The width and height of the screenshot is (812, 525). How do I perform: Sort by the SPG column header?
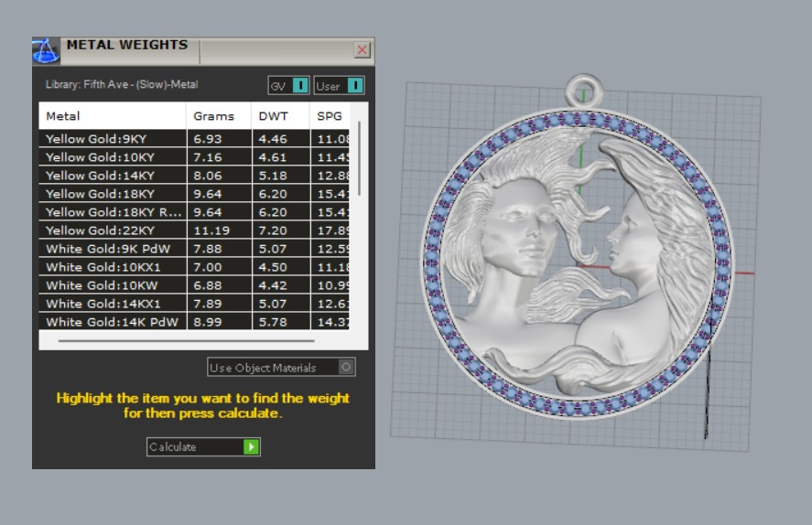click(330, 116)
